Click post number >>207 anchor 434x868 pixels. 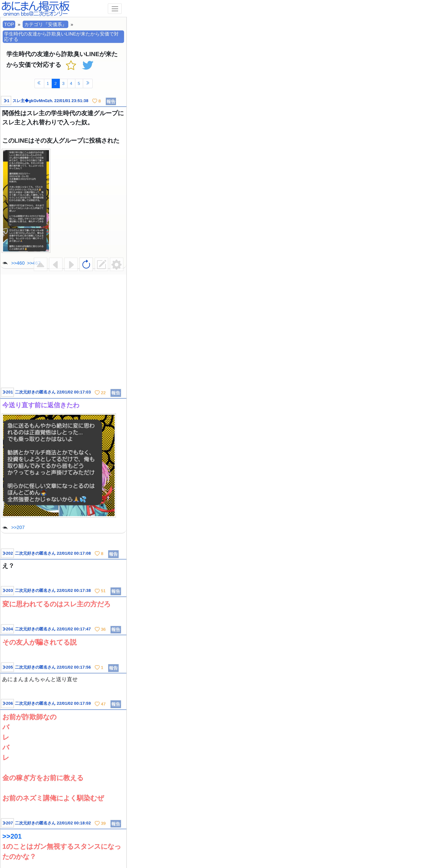pos(7,823)
